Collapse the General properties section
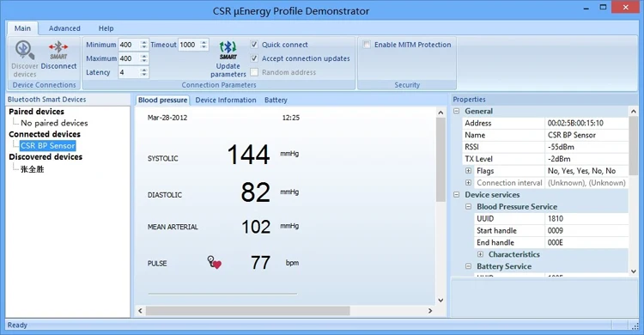 [456, 111]
